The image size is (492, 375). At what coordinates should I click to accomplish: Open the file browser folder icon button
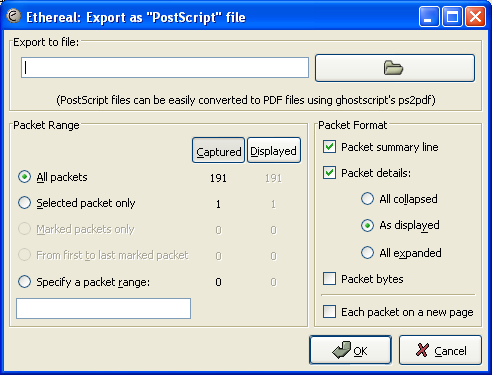[395, 68]
